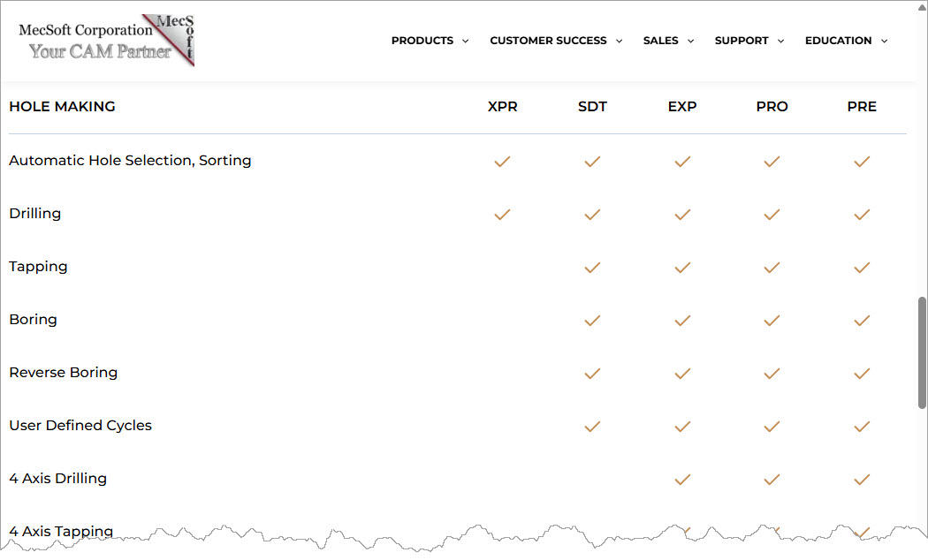Click the Automatic Hole Selection, Sorting label
Viewport: 928px width, 560px height.
(x=130, y=161)
